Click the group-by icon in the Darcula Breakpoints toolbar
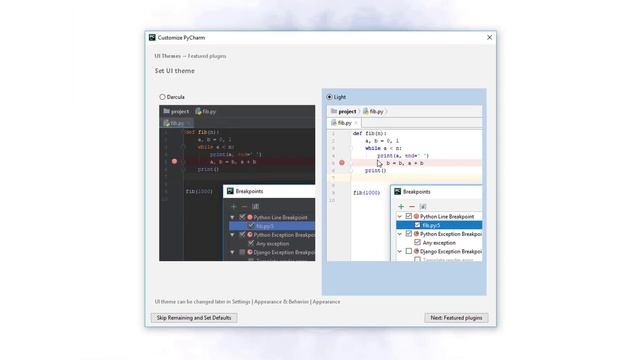The width and height of the screenshot is (640, 360). click(x=256, y=207)
